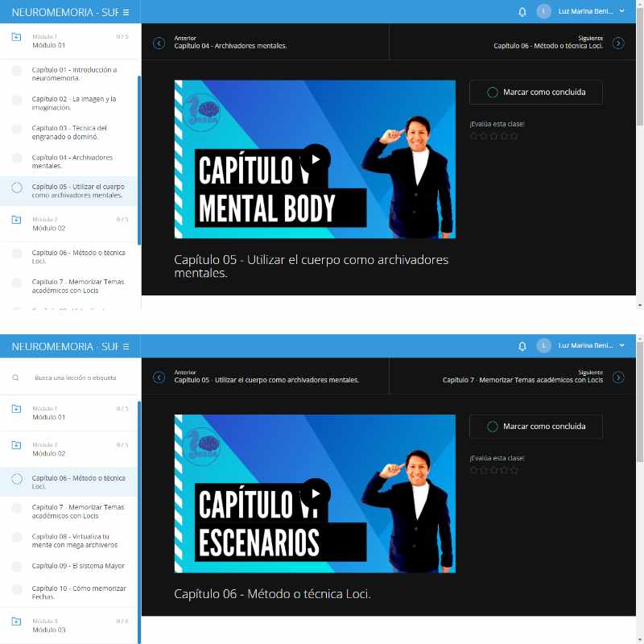This screenshot has width=644, height=644.
Task: Click the status circle beside Capítulo 01
Action: click(x=16, y=71)
